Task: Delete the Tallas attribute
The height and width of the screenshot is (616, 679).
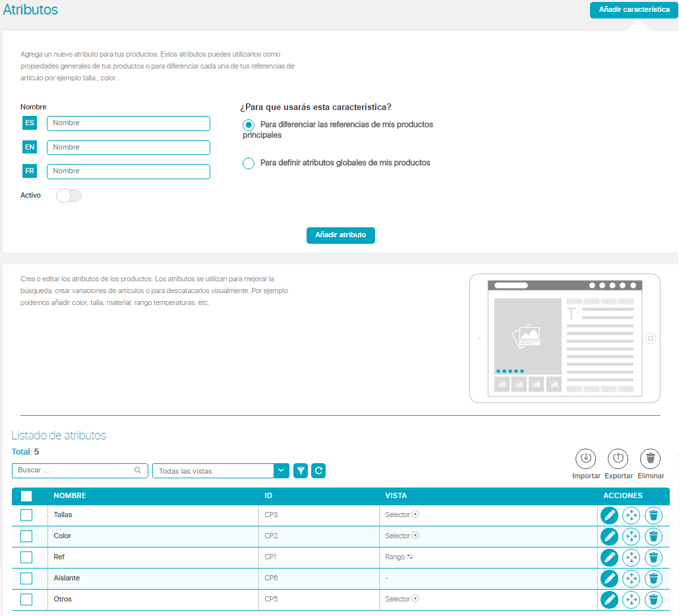Action: 653,515
